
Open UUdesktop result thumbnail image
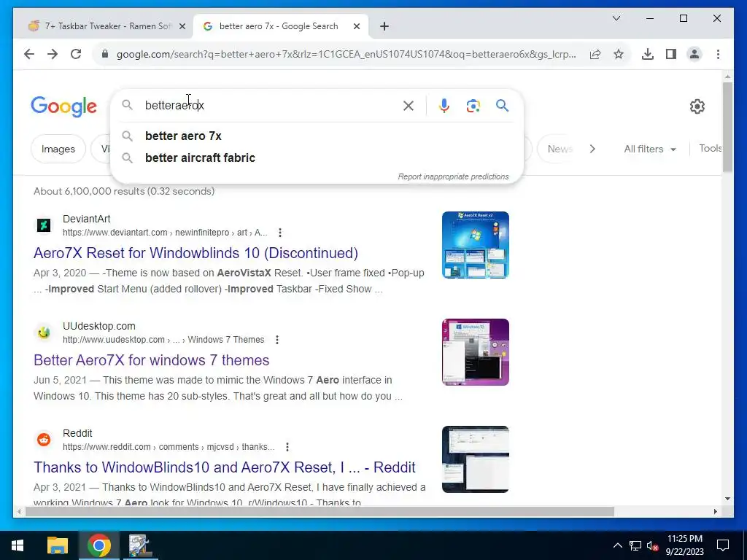(x=476, y=352)
